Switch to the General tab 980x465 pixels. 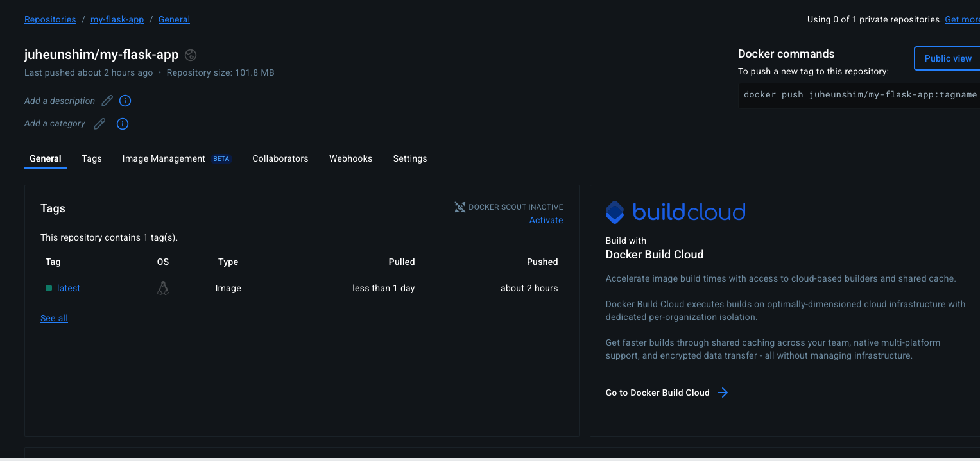point(46,158)
